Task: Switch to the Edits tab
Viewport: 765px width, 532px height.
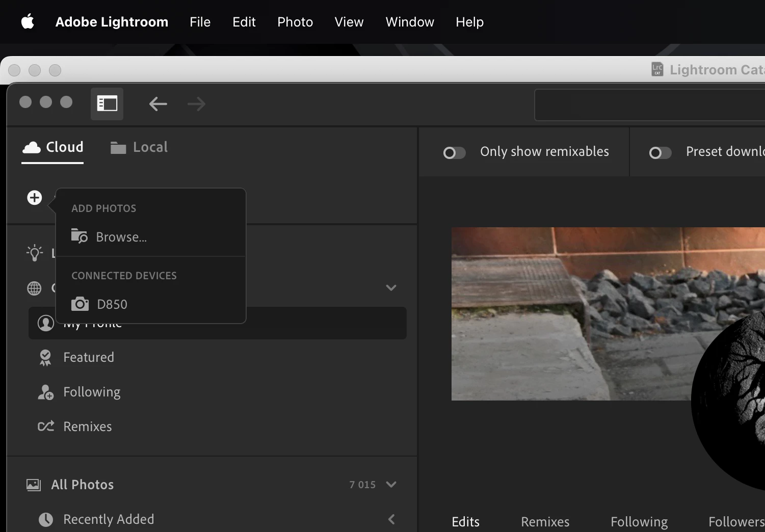Action: pos(466,522)
